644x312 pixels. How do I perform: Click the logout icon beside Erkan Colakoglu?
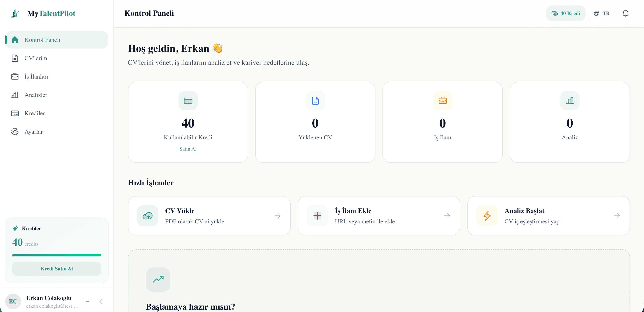click(87, 301)
